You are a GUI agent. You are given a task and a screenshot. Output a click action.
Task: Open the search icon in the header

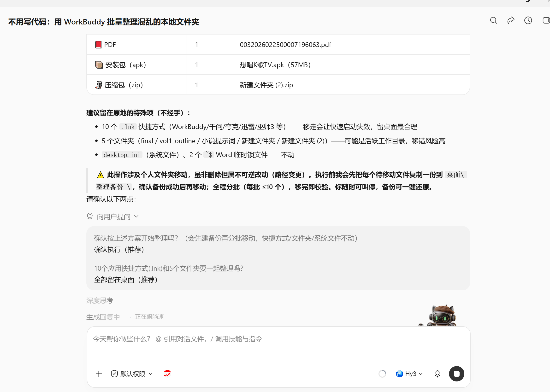tap(493, 21)
